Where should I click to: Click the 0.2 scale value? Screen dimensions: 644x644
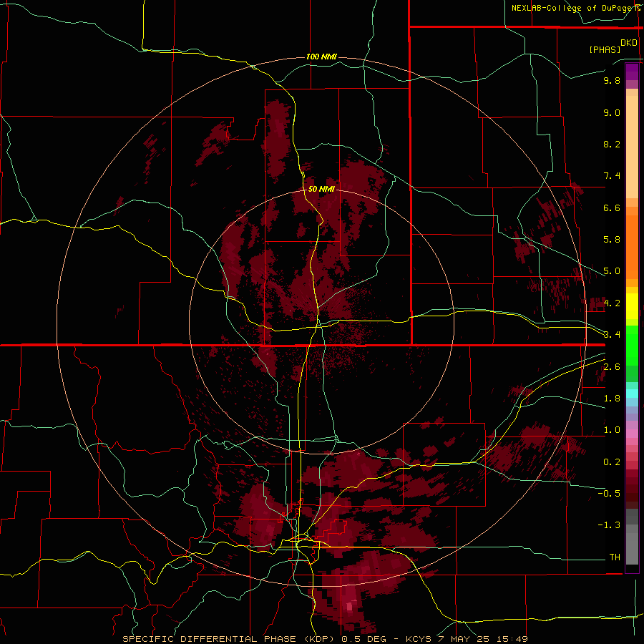pos(612,462)
